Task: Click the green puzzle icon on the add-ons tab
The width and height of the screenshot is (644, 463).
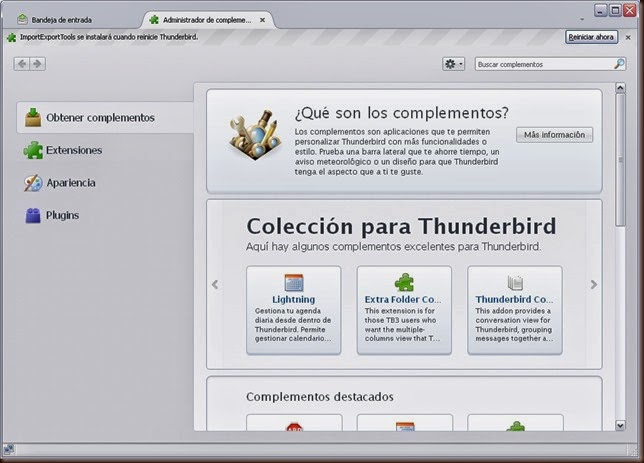Action: tap(154, 20)
